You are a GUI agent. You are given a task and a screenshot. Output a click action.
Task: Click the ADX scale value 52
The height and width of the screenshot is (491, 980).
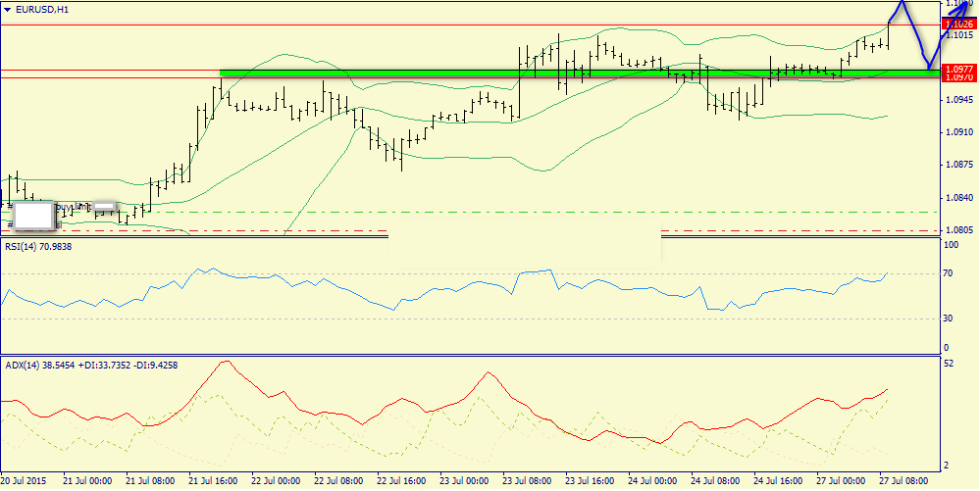pyautogui.click(x=948, y=365)
